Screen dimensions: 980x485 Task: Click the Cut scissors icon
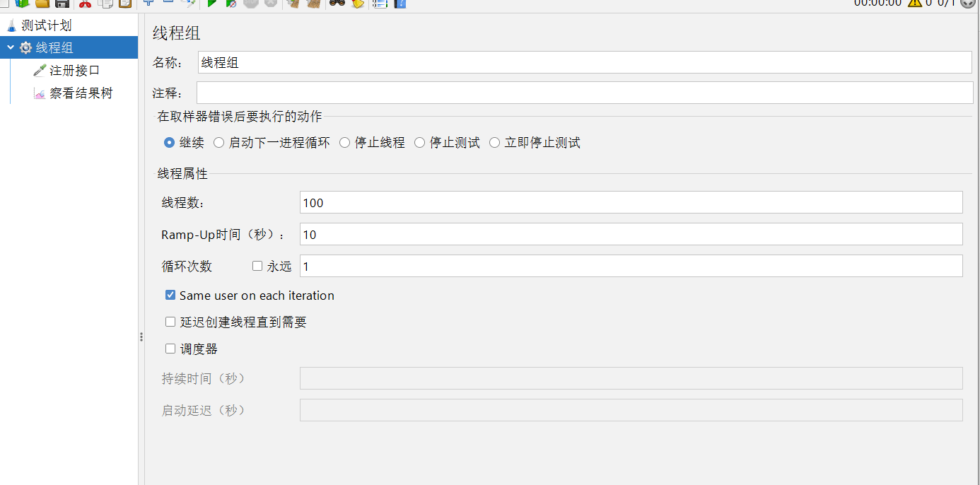pos(86,3)
